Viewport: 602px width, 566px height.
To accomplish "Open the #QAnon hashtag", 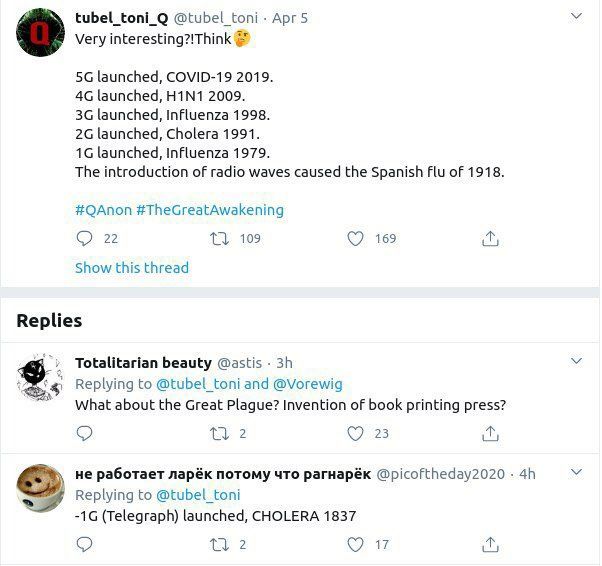I will pyautogui.click(x=104, y=210).
